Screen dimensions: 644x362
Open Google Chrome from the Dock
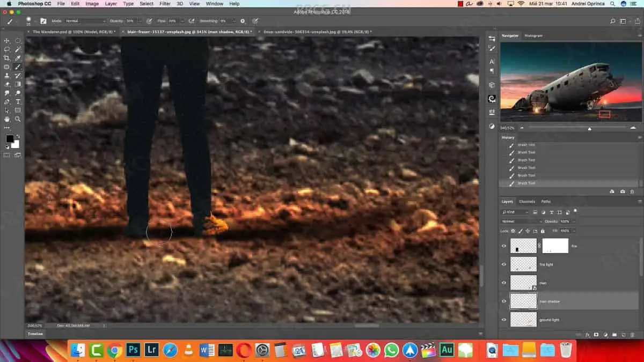click(x=115, y=351)
